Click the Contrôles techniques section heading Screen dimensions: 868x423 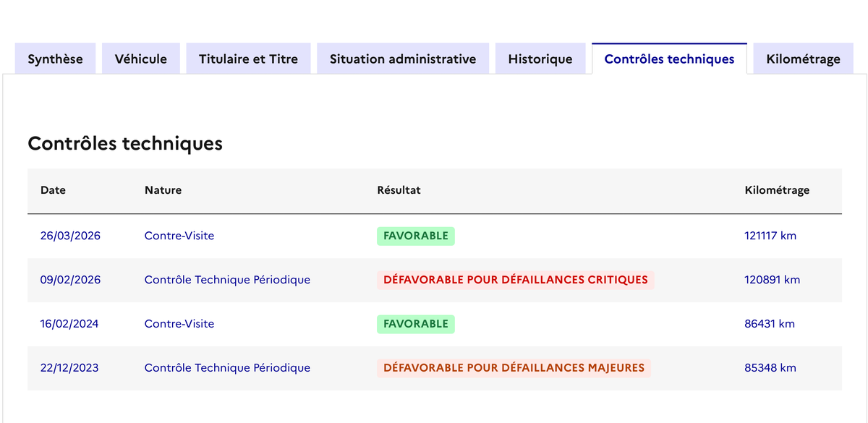click(125, 144)
